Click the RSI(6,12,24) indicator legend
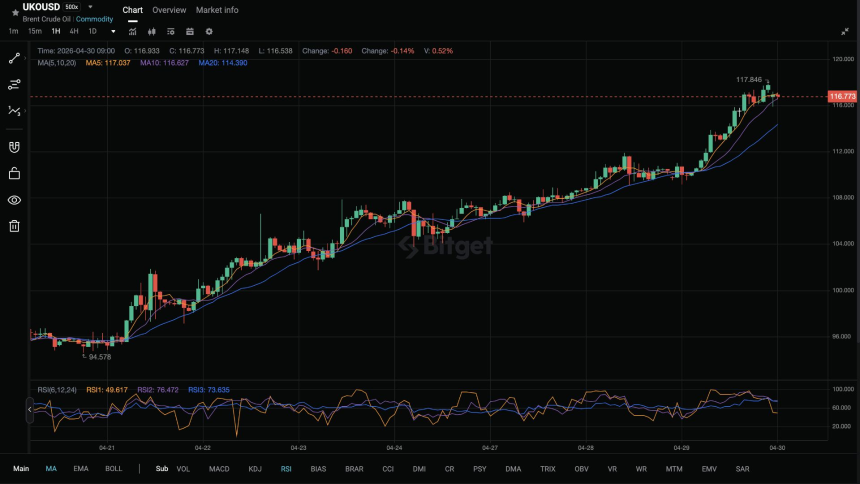The image size is (860, 484). (57, 390)
